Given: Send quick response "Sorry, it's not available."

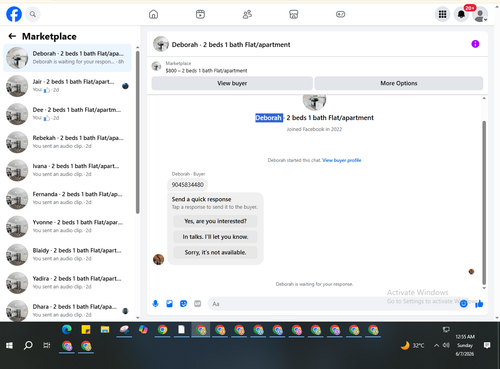Looking at the screenshot, I should (215, 252).
